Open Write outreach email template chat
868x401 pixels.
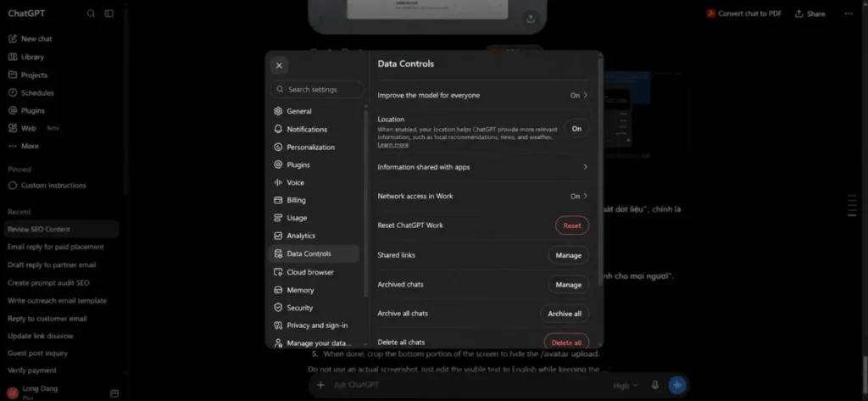pos(61,301)
